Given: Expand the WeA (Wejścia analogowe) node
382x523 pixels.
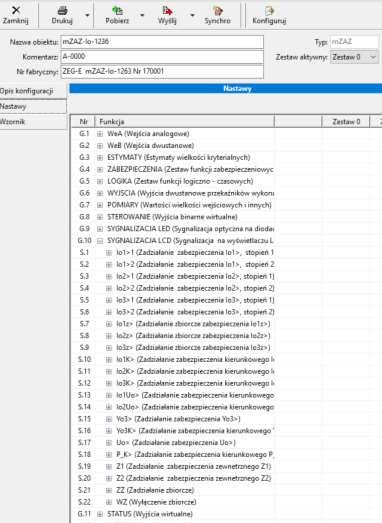Looking at the screenshot, I should [x=100, y=134].
